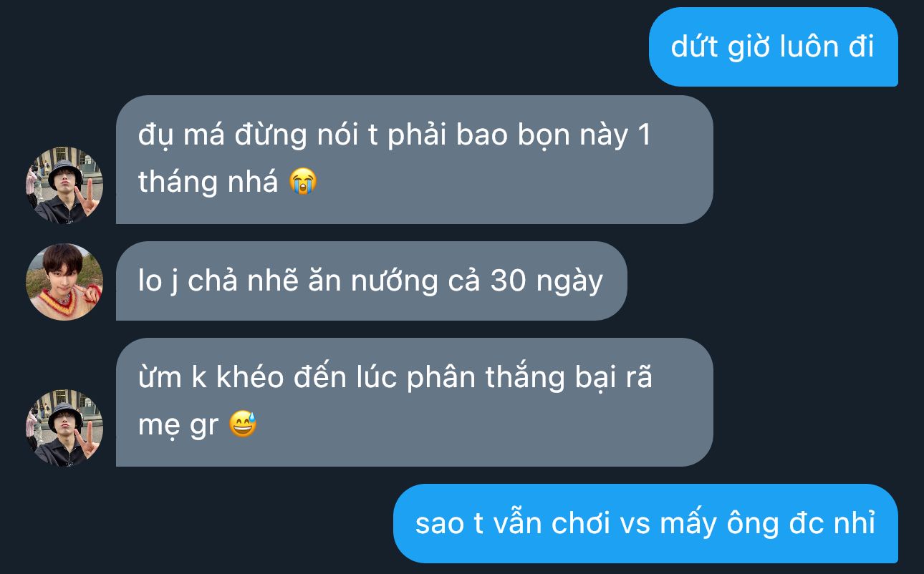The height and width of the screenshot is (574, 924).
Task: Open the red-haired avatar in yellow knit sweater
Action: (x=64, y=282)
